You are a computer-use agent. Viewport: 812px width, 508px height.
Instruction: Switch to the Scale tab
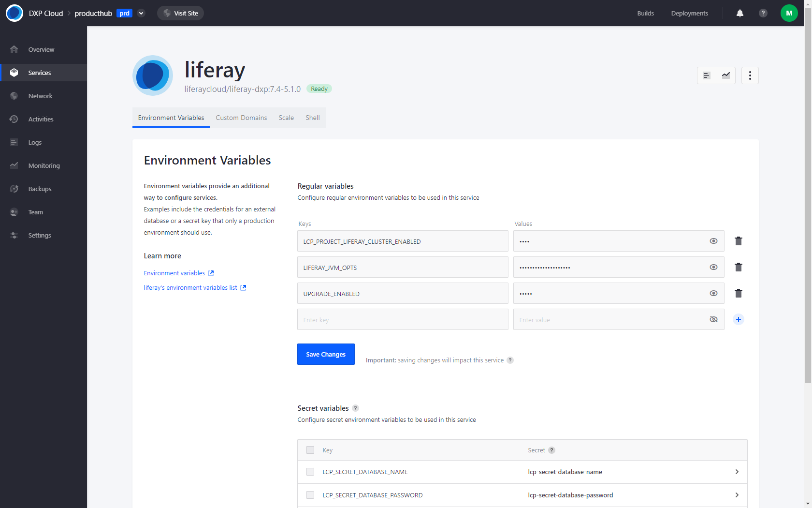pos(286,118)
